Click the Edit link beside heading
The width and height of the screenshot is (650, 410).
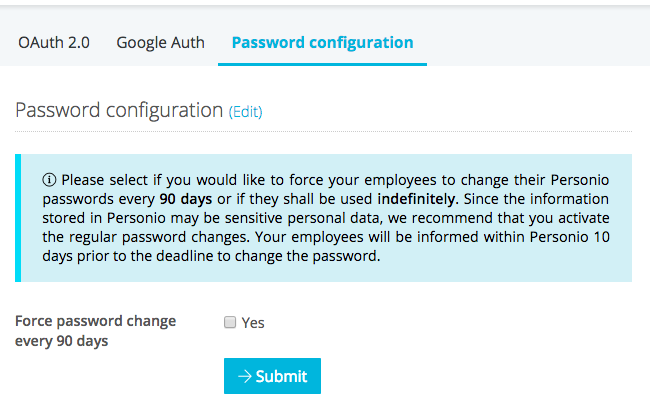[x=246, y=112]
